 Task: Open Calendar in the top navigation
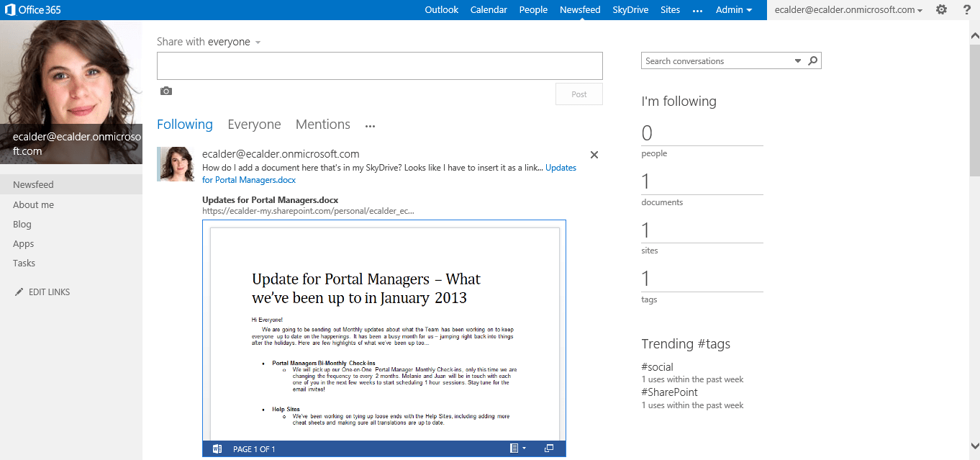click(x=489, y=10)
